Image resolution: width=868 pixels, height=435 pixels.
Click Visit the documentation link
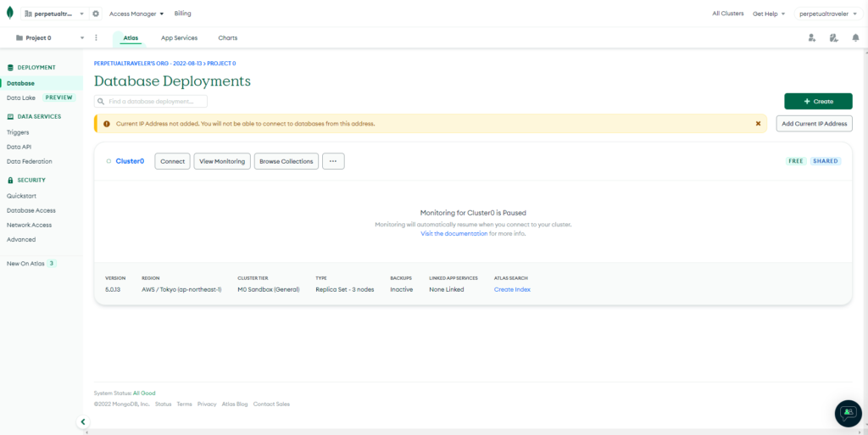pyautogui.click(x=454, y=233)
